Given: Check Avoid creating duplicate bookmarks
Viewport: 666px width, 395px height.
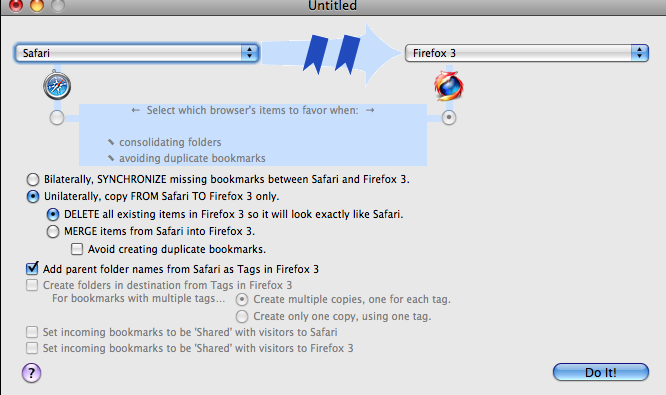Looking at the screenshot, I should pyautogui.click(x=77, y=249).
